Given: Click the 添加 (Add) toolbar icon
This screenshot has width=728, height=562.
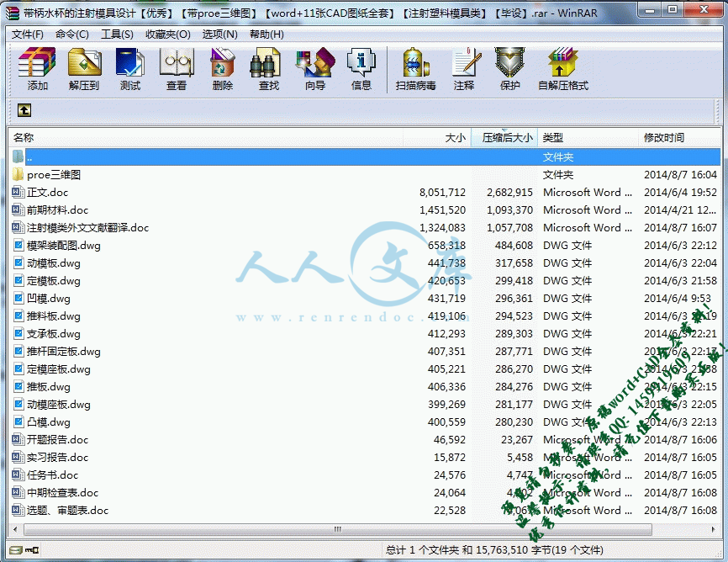Looking at the screenshot, I should point(37,61).
